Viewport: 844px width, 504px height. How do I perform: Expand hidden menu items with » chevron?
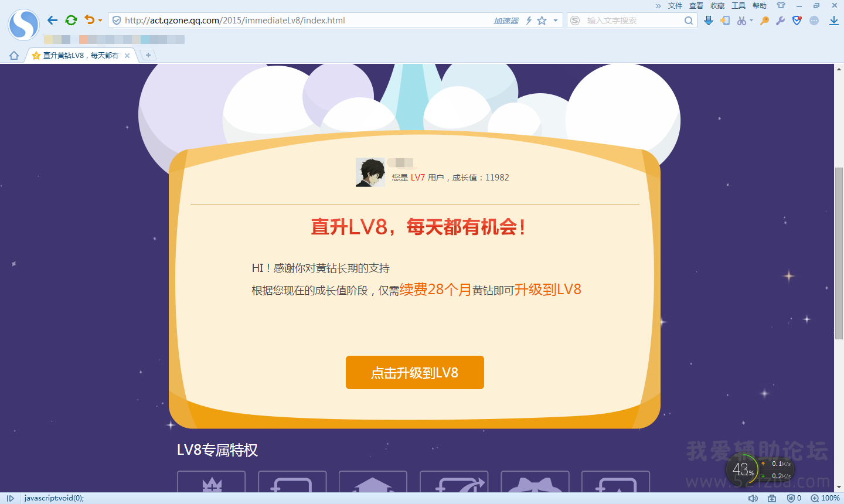coord(658,6)
